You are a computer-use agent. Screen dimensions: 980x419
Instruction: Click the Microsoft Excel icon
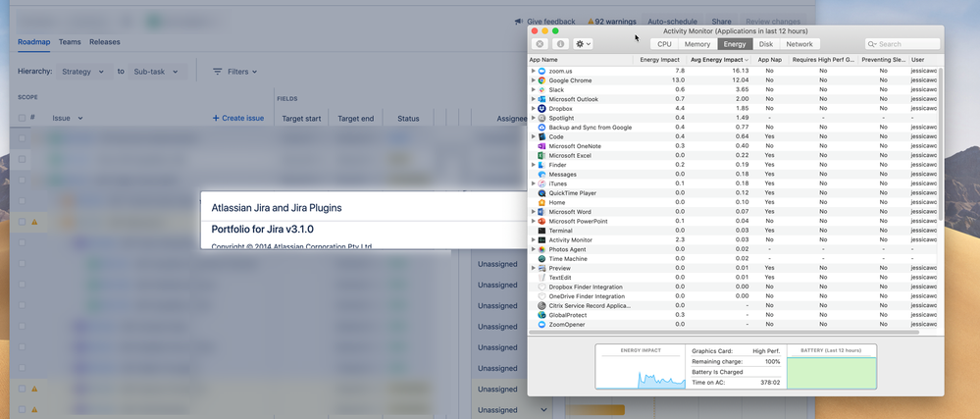542,156
